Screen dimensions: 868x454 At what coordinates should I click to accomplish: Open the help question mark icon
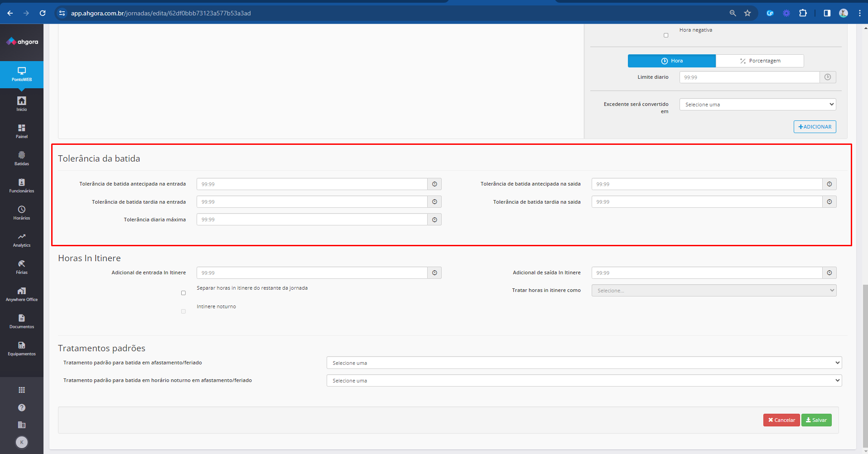[22, 407]
